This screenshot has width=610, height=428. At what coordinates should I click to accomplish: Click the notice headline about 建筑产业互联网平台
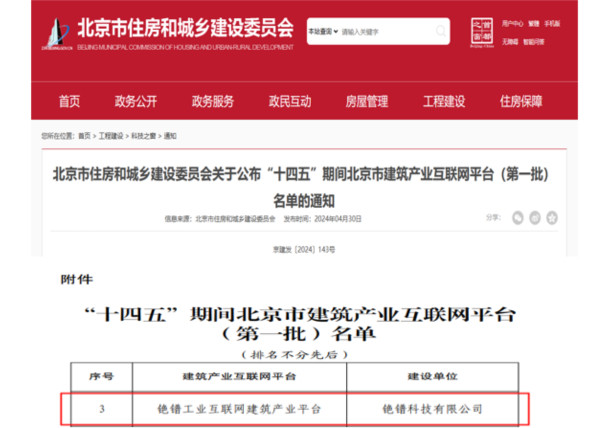(x=301, y=187)
